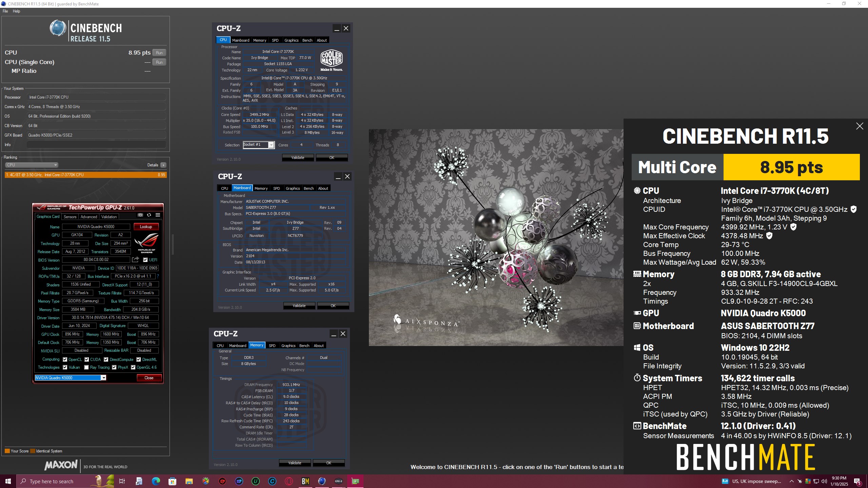Run the CPU multi-core benchmark

(159, 53)
